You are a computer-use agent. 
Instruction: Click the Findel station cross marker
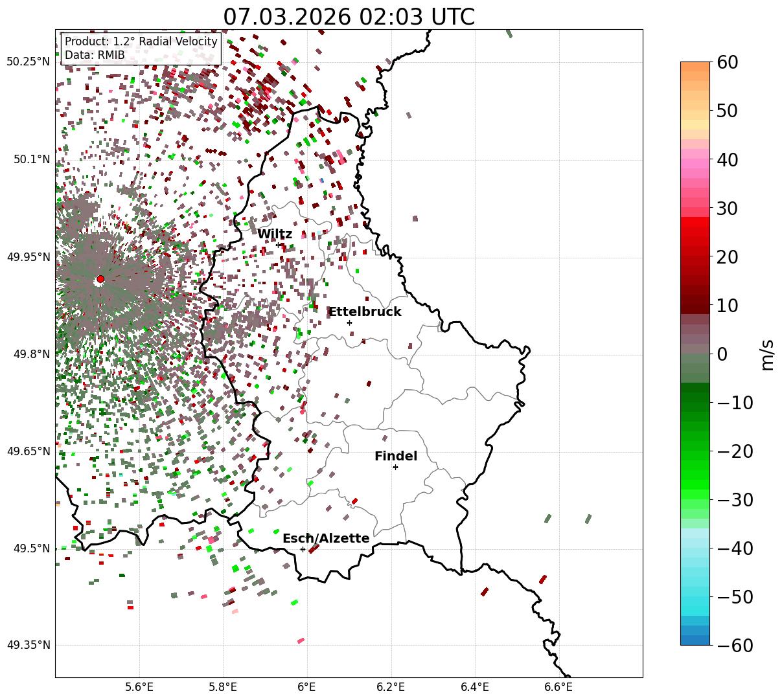(x=395, y=467)
